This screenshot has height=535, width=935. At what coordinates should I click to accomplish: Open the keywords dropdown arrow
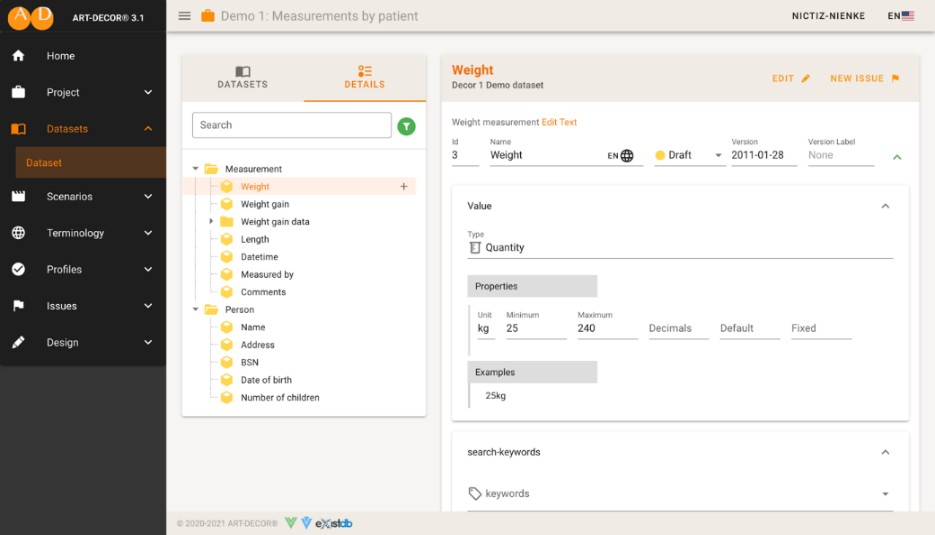coord(885,494)
